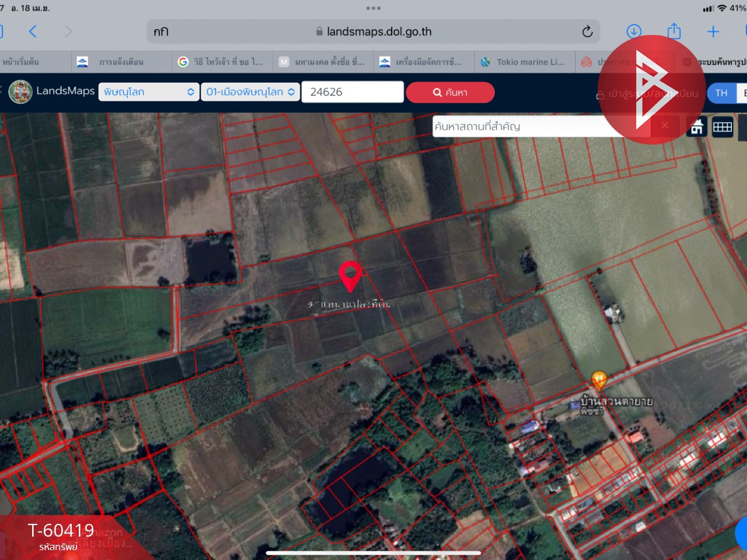
Task: Tap the cellular signal bars icon
Action: pyautogui.click(x=708, y=9)
